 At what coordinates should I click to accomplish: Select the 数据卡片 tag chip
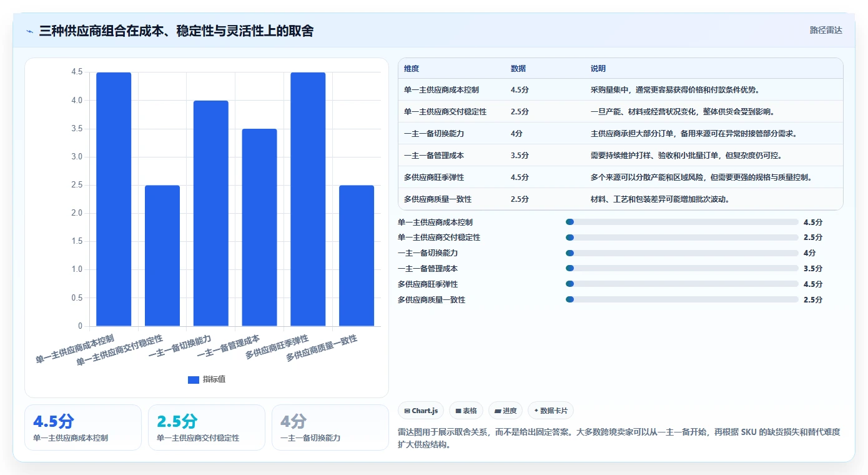[x=550, y=411]
